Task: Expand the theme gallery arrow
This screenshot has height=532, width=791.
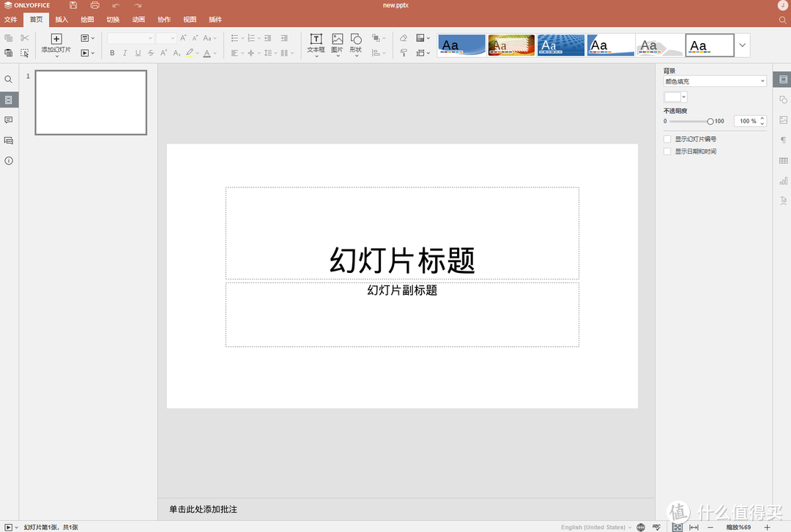Action: tap(742, 45)
